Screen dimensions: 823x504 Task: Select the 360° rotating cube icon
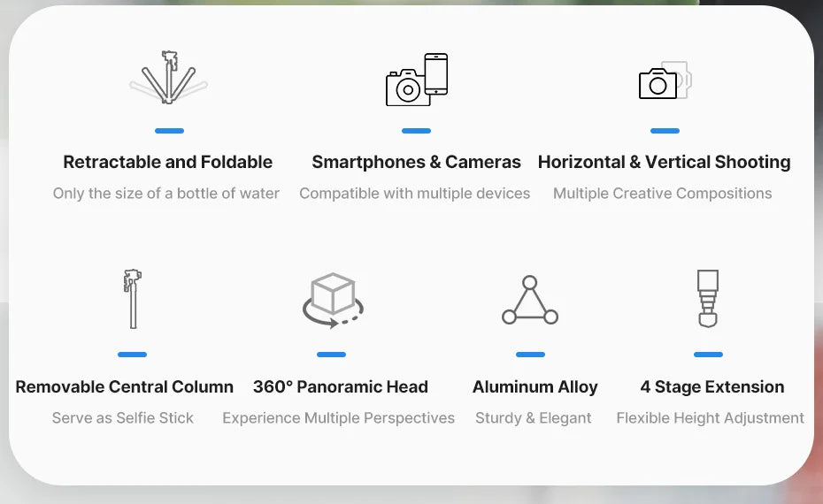pos(332,301)
